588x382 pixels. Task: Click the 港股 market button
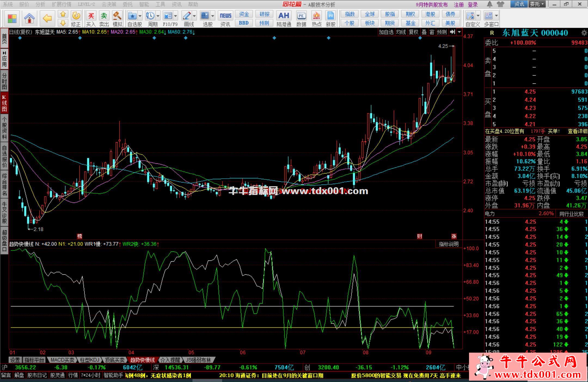[x=430, y=14]
